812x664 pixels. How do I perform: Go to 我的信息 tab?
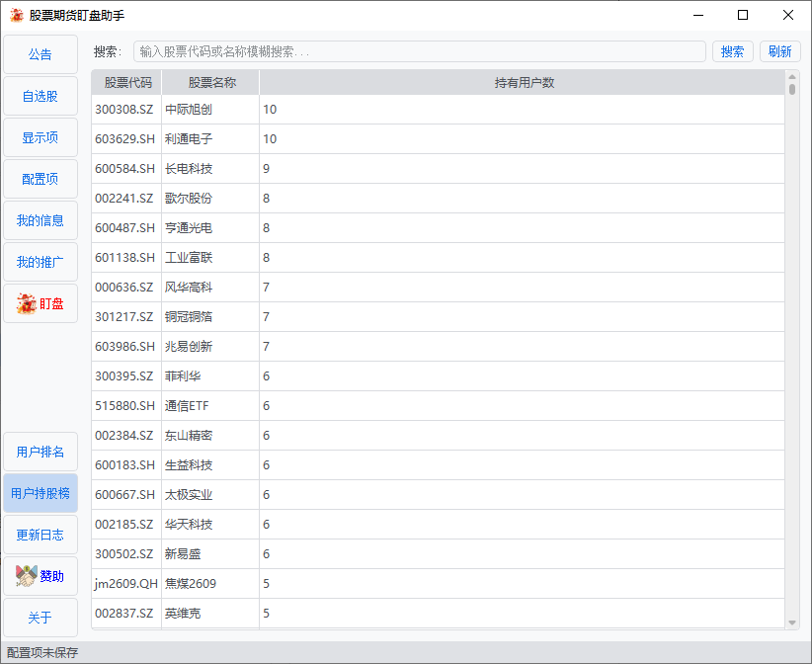41,220
